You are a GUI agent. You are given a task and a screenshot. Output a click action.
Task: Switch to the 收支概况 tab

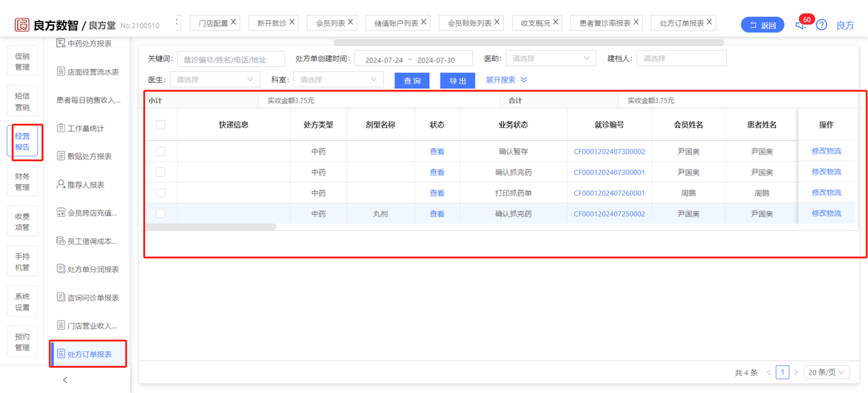pos(535,23)
